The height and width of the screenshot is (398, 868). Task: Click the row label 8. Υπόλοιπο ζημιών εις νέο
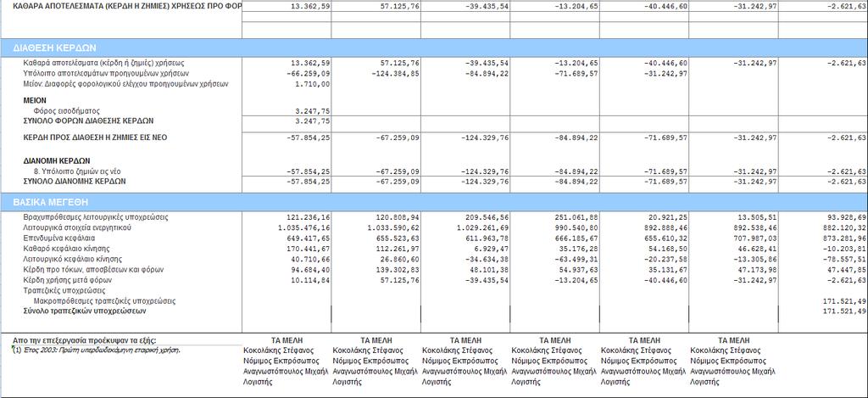pyautogui.click(x=77, y=171)
